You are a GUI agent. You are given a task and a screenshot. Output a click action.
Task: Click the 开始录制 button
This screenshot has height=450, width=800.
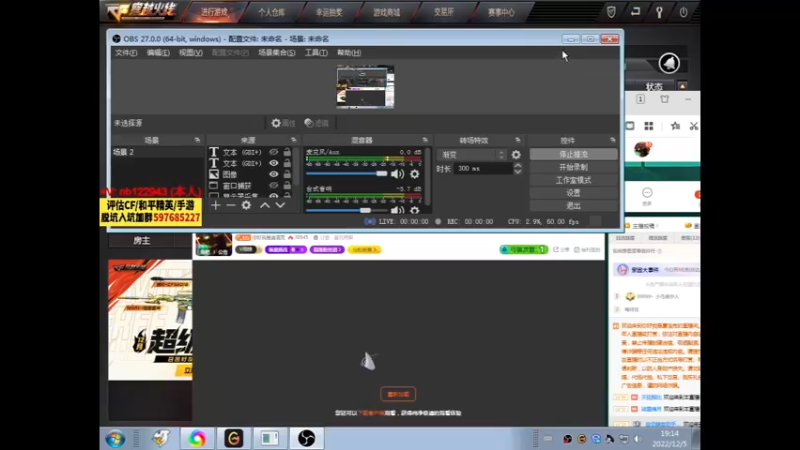tap(573, 167)
